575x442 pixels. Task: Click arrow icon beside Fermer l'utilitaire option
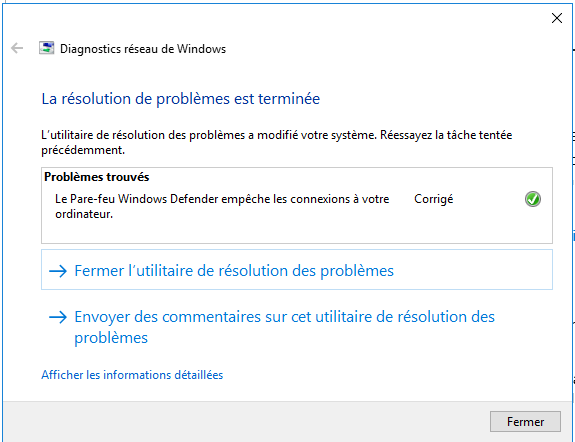click(x=58, y=271)
